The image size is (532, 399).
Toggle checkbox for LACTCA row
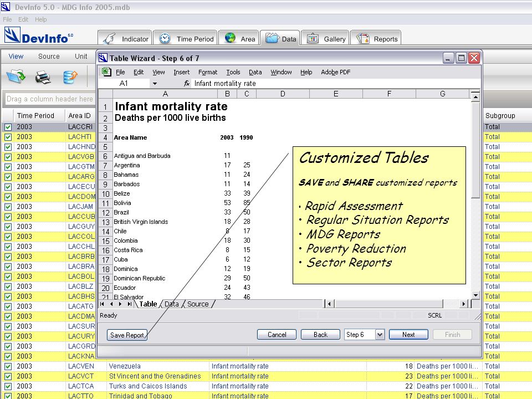click(8, 386)
